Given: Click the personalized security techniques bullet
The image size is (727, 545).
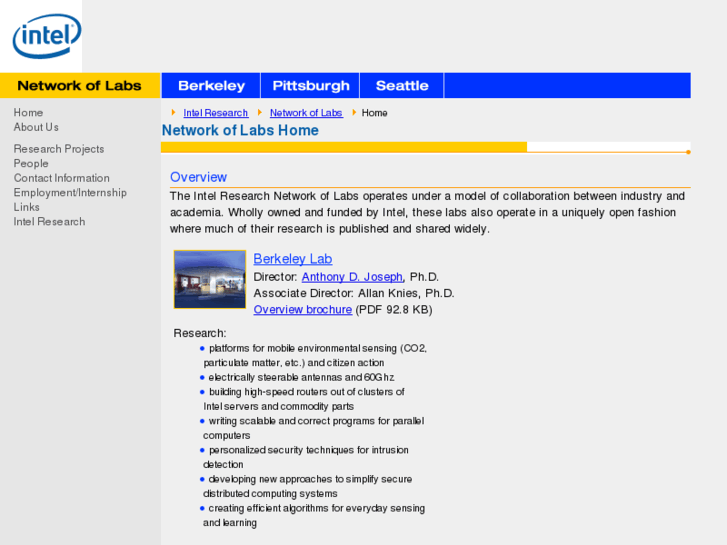Looking at the screenshot, I should click(x=306, y=457).
